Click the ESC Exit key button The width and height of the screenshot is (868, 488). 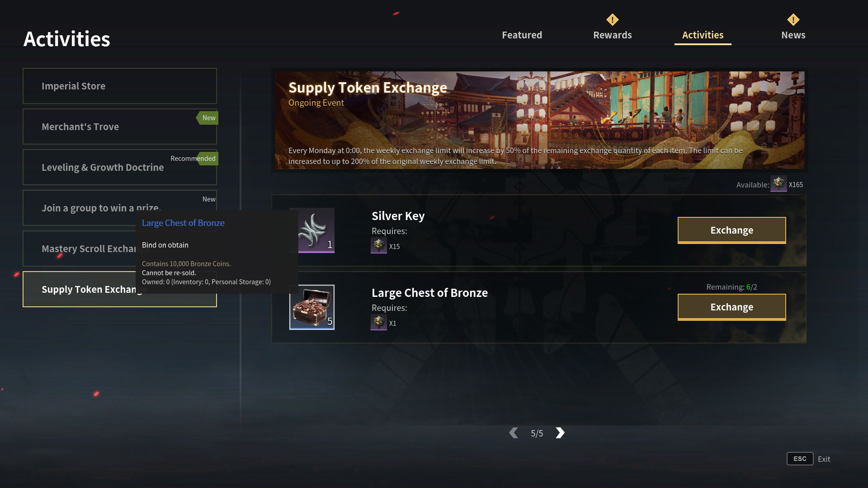pyautogui.click(x=800, y=459)
